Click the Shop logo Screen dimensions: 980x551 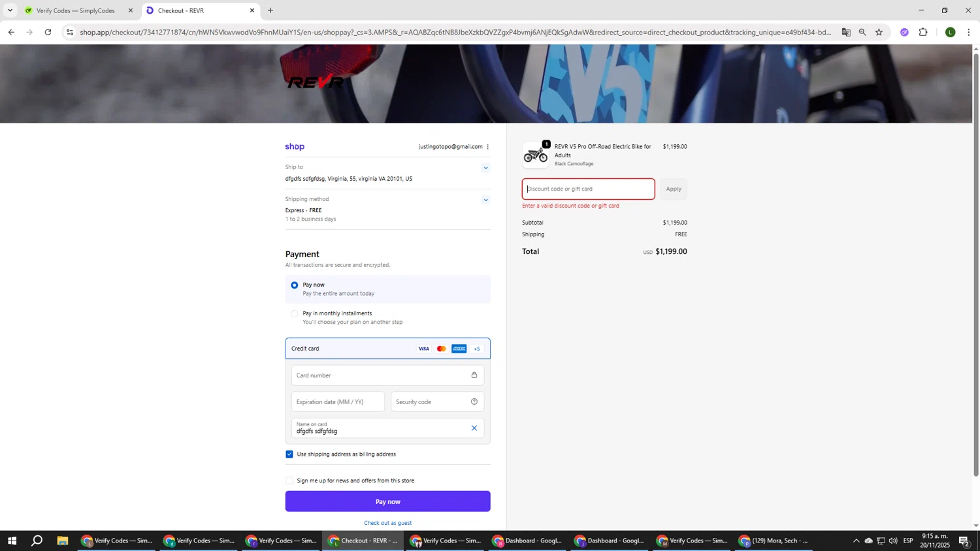(x=295, y=146)
